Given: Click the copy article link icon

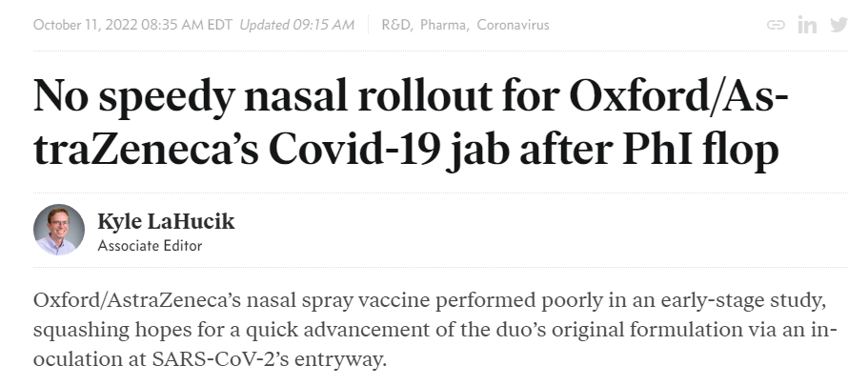Looking at the screenshot, I should coord(776,25).
